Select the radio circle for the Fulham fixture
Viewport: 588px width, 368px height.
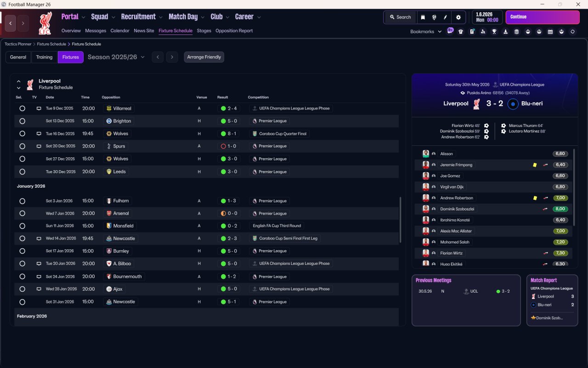[22, 201]
